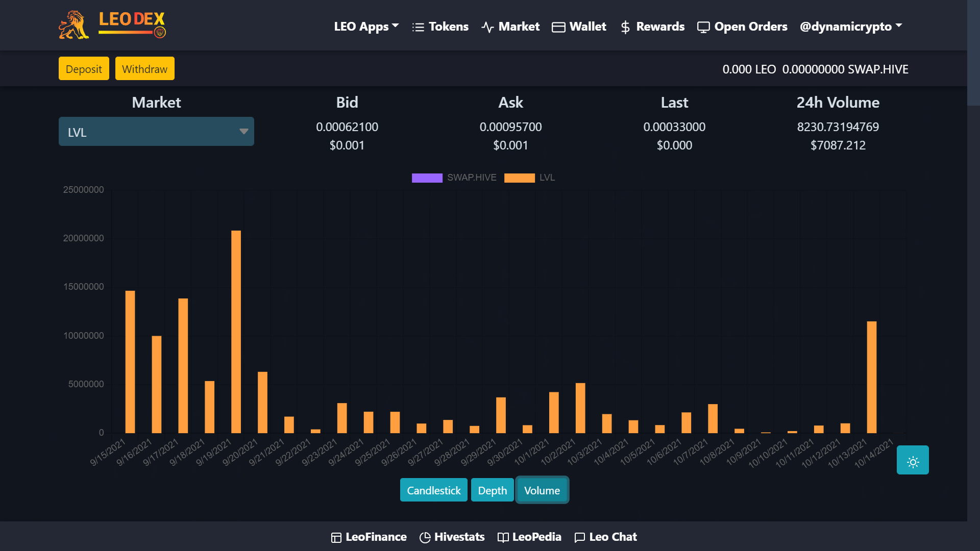The width and height of the screenshot is (980, 551).
Task: Click the 9/19/2021 peak volume bar
Action: tap(236, 332)
